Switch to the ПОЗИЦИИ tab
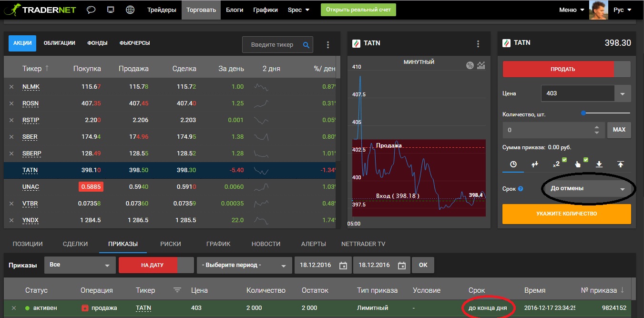Screen dimensions: 644x318 [28, 244]
